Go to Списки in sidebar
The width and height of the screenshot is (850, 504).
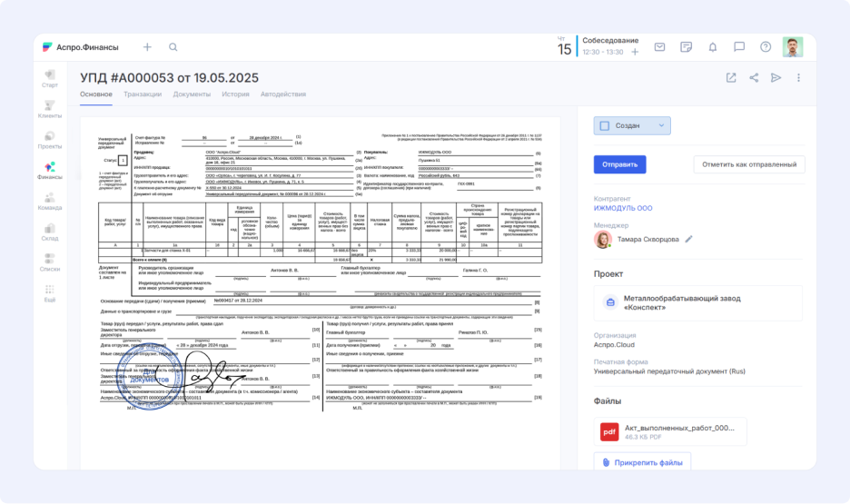tap(50, 262)
